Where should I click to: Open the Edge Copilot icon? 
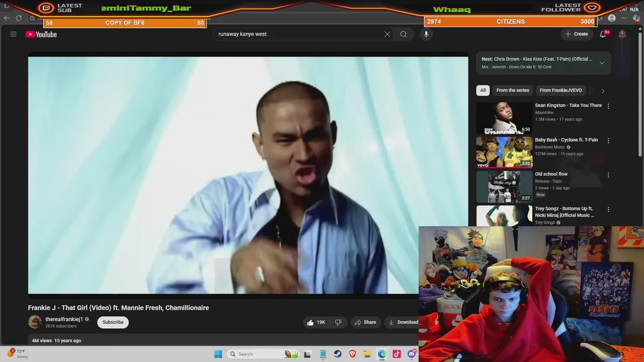(636, 18)
